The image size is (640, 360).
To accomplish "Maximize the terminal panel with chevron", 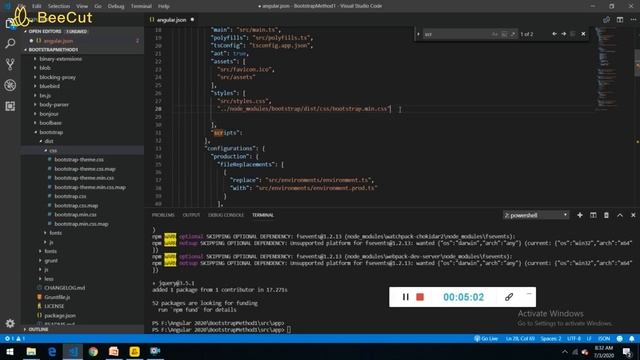I will click(620, 215).
